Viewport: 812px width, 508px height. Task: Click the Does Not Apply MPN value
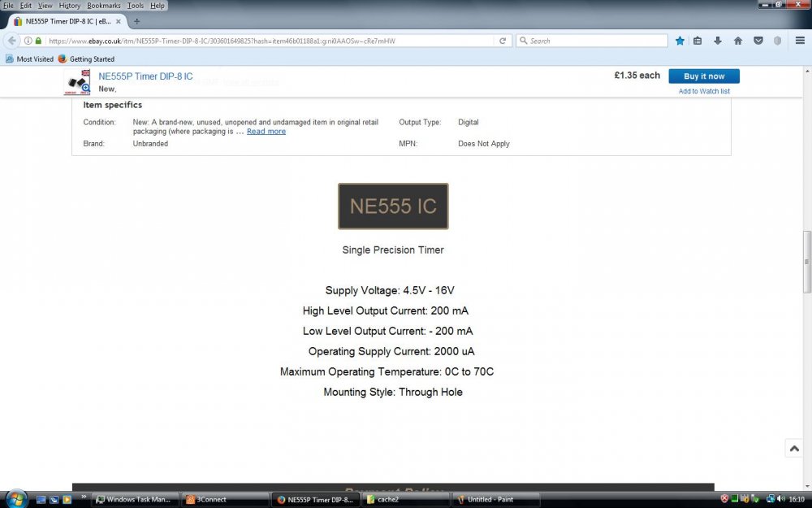pyautogui.click(x=484, y=144)
